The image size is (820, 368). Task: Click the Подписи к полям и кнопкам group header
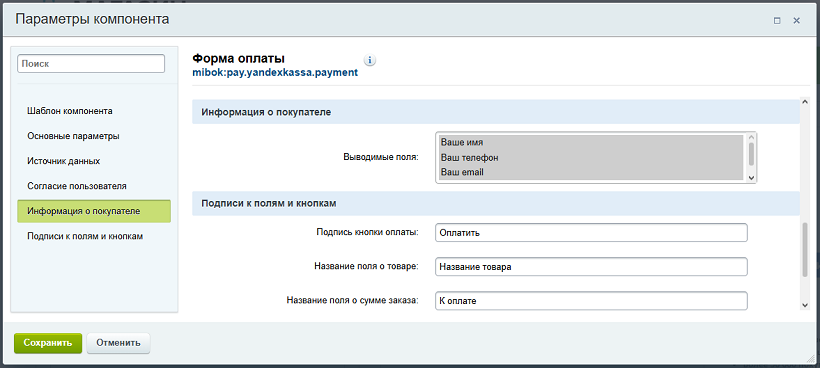pyautogui.click(x=496, y=203)
